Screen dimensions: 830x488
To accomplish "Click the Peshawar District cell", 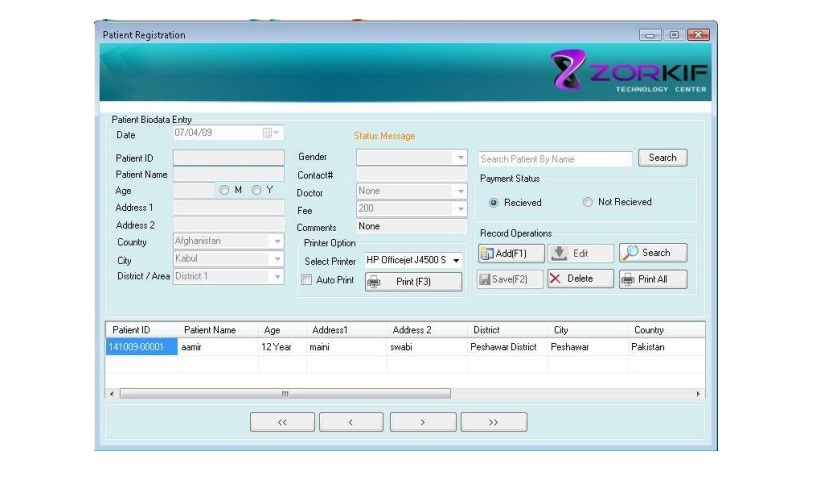I will click(507, 347).
